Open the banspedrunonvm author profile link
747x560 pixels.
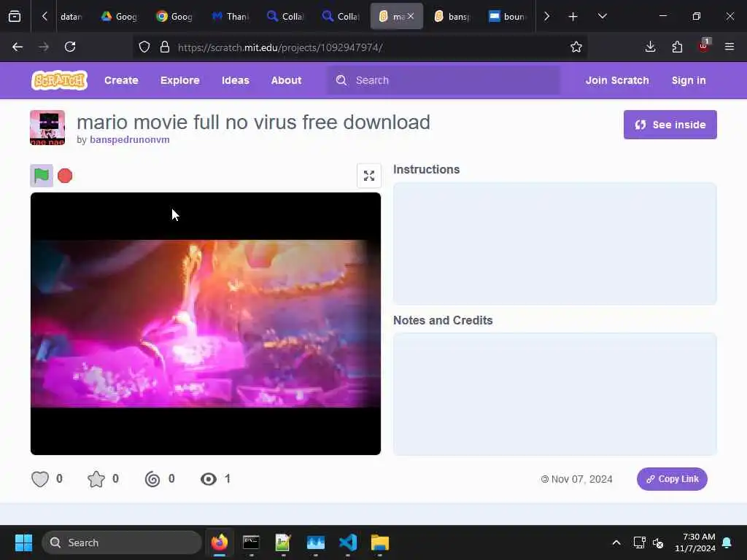(130, 139)
